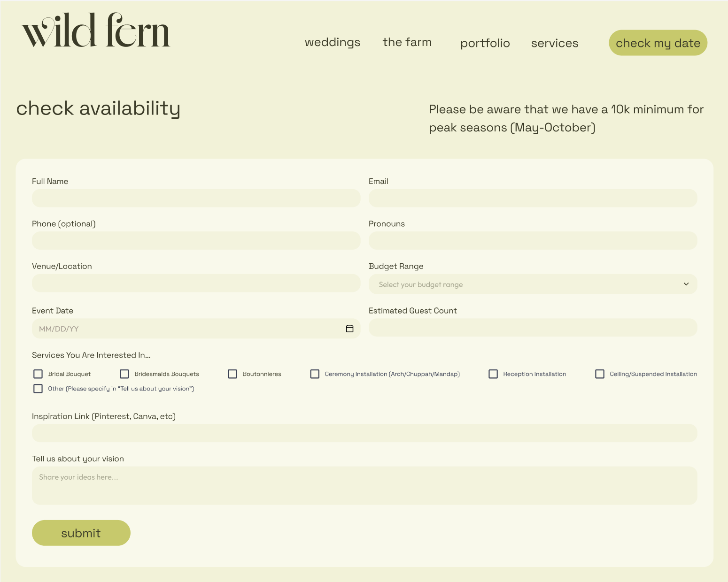The image size is (728, 582).
Task: Click the wild fern logo
Action: click(95, 31)
